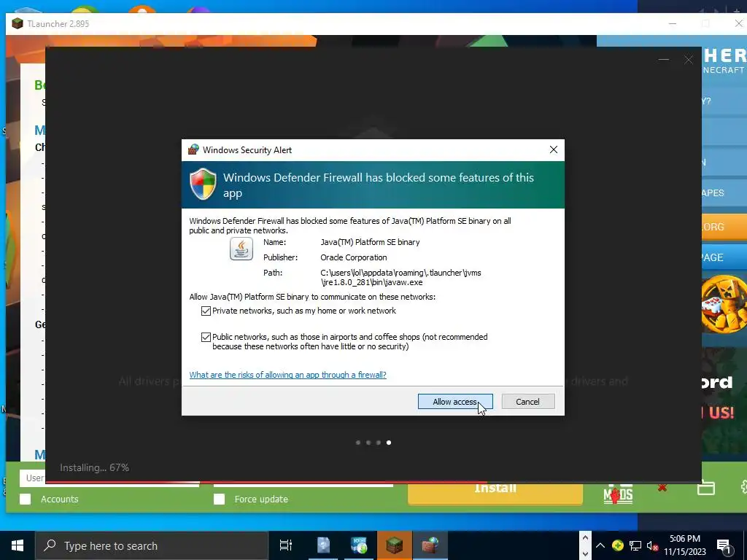Close the dark installer window
The image size is (747, 560).
pyautogui.click(x=689, y=60)
